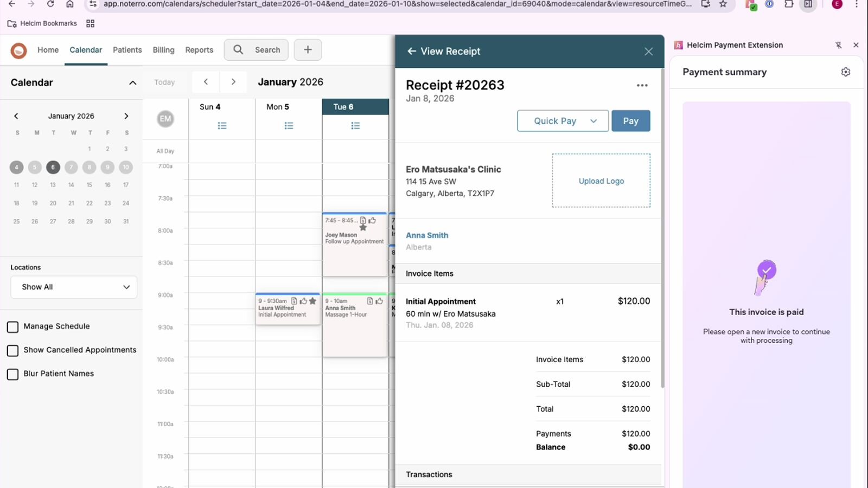Screen dimensions: 868x488
Task: Enable the Manage Schedule checkbox
Action: [x=13, y=327]
